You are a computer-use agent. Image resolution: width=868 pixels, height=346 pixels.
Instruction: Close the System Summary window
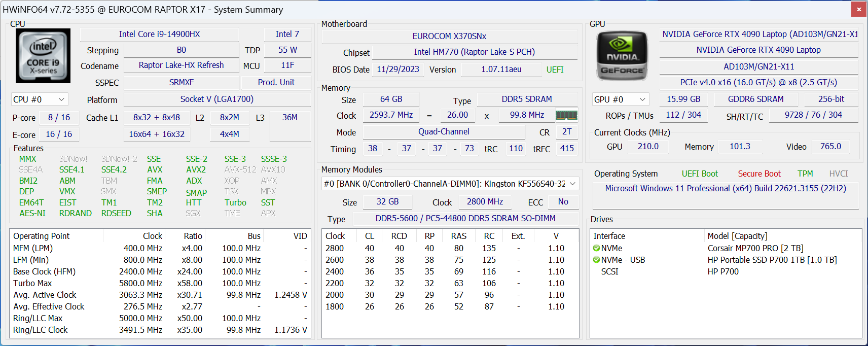[859, 9]
